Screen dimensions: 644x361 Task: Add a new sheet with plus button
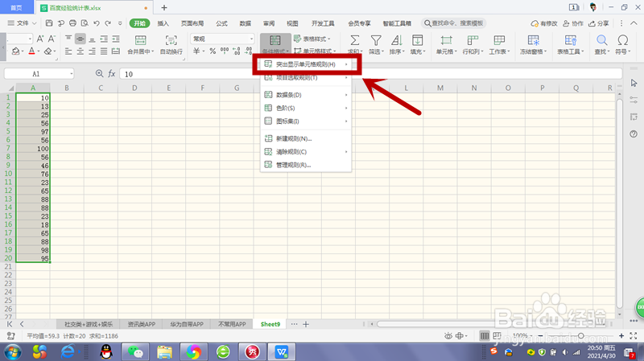pos(306,324)
